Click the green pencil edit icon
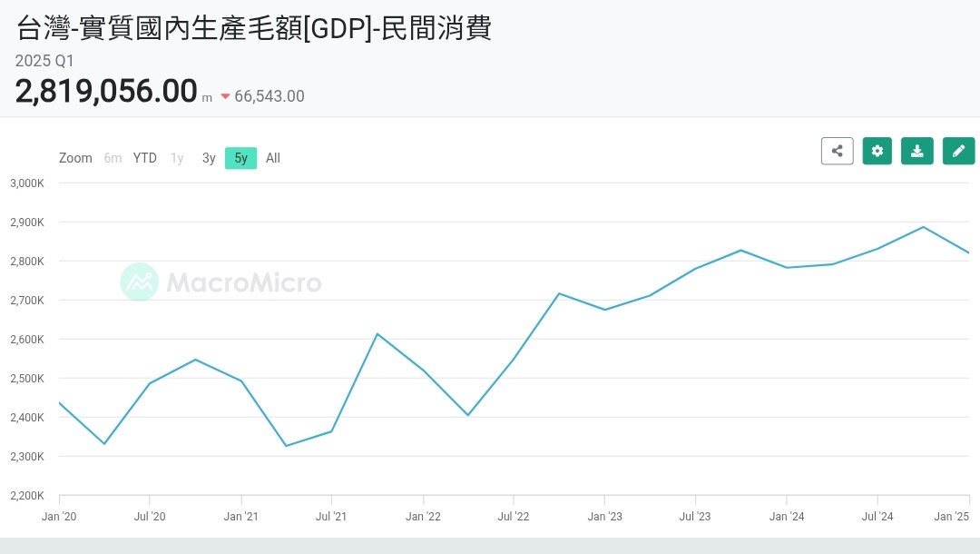 click(958, 151)
